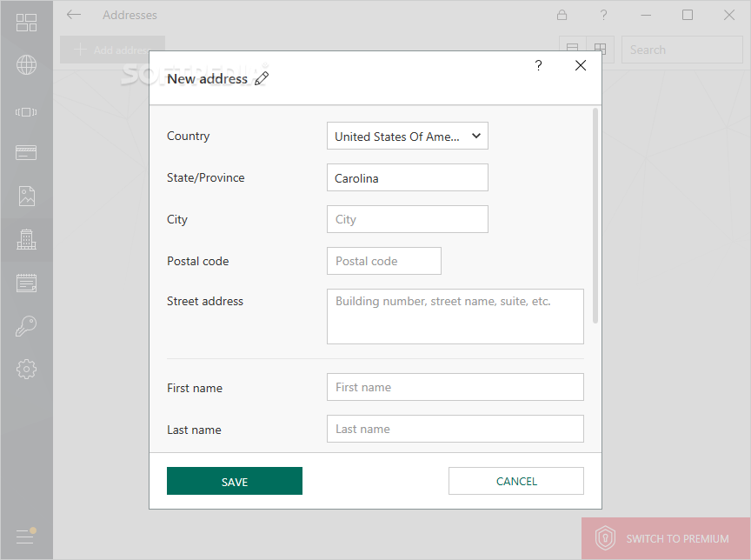Maximize the application window

coord(688,15)
